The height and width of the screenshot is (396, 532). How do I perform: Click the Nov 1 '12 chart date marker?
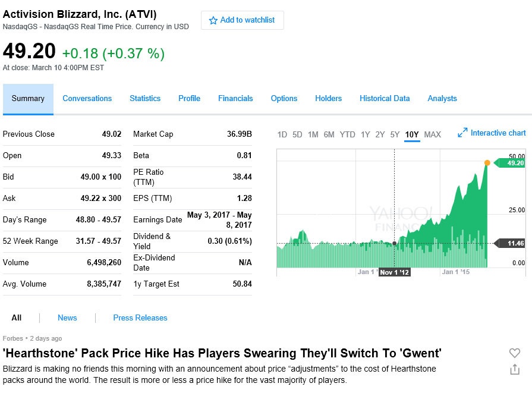point(395,272)
